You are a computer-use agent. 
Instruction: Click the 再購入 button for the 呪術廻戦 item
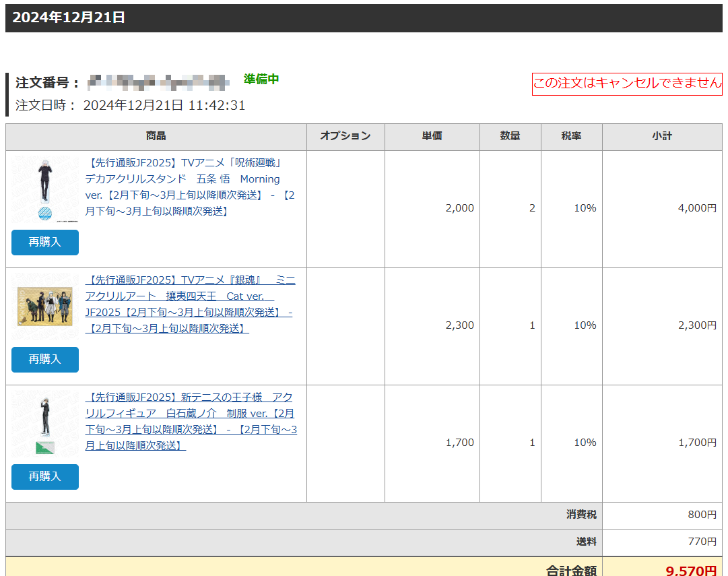coord(45,242)
